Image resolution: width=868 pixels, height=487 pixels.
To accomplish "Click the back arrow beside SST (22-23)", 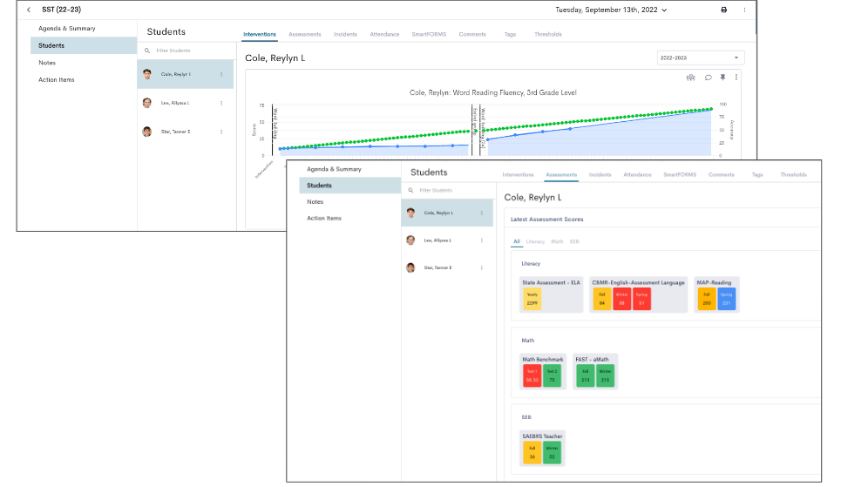I will [x=28, y=10].
